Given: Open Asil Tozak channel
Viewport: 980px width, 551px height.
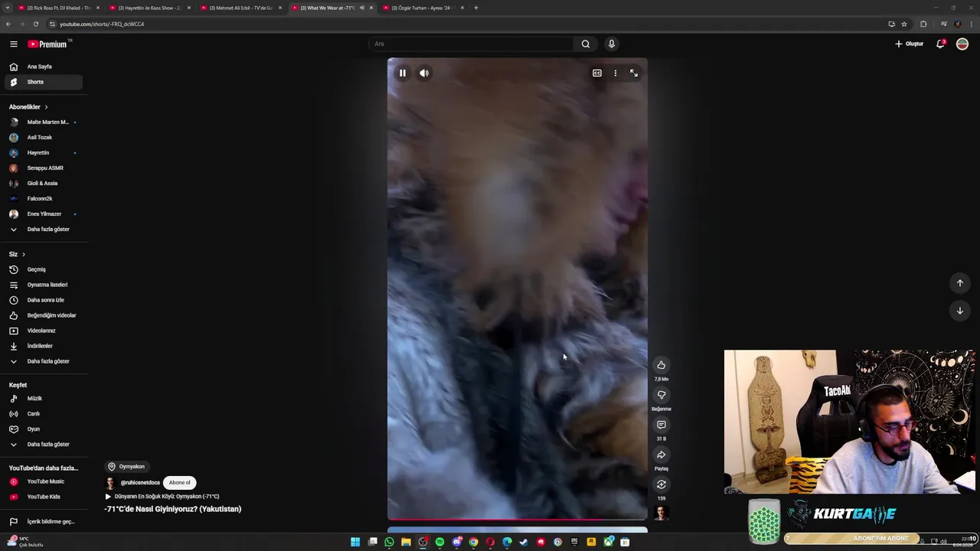Looking at the screenshot, I should click(43, 138).
